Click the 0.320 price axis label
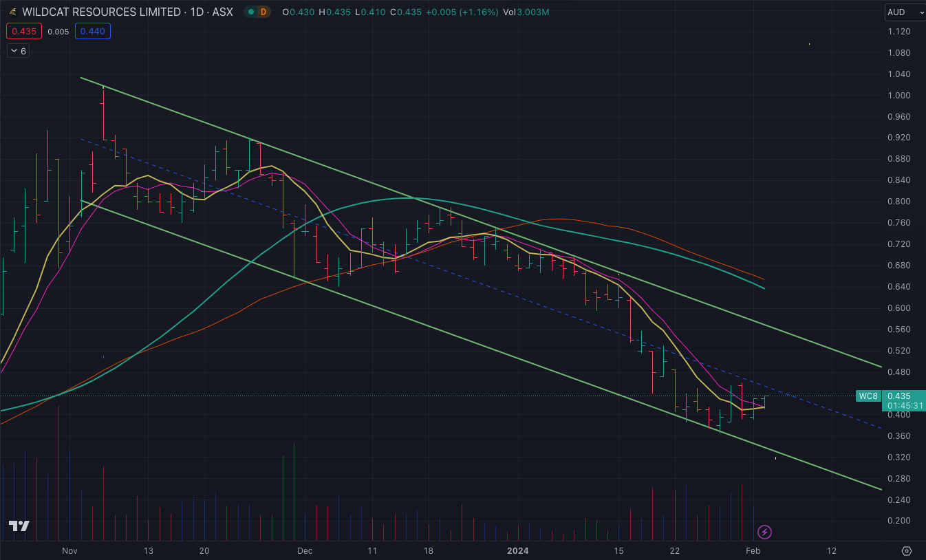 click(x=899, y=457)
